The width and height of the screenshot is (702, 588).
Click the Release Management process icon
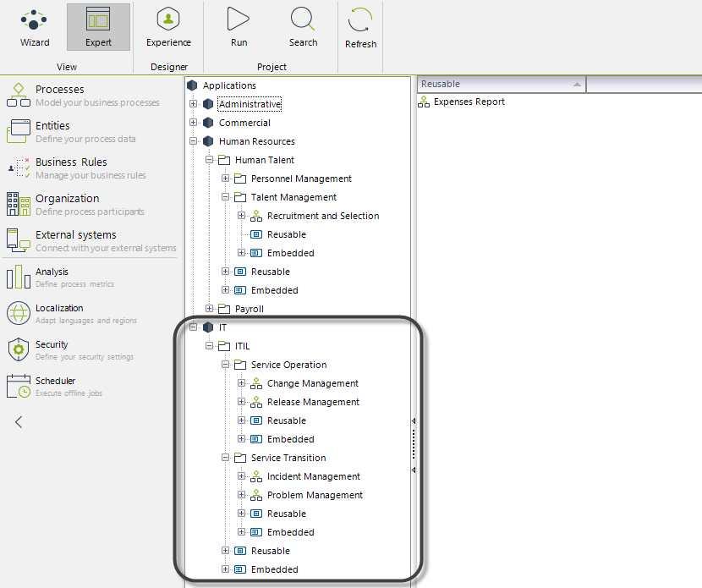pos(256,402)
